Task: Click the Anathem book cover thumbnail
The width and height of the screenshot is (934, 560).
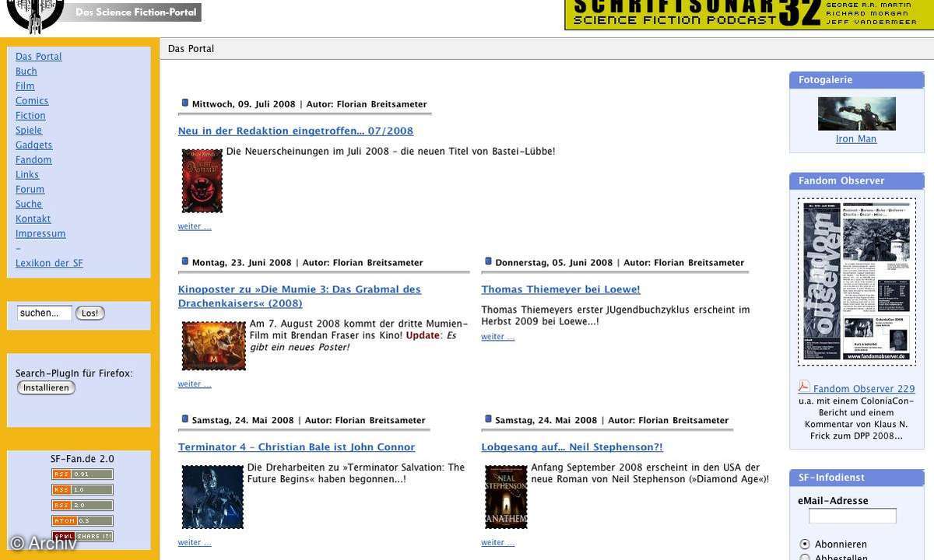Action: click(506, 497)
